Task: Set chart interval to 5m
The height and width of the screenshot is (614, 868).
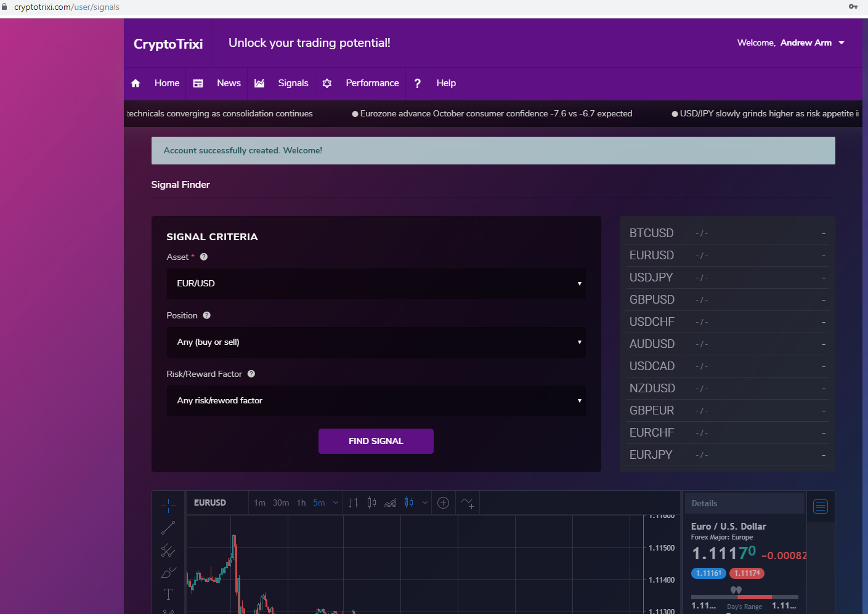Action: point(319,503)
